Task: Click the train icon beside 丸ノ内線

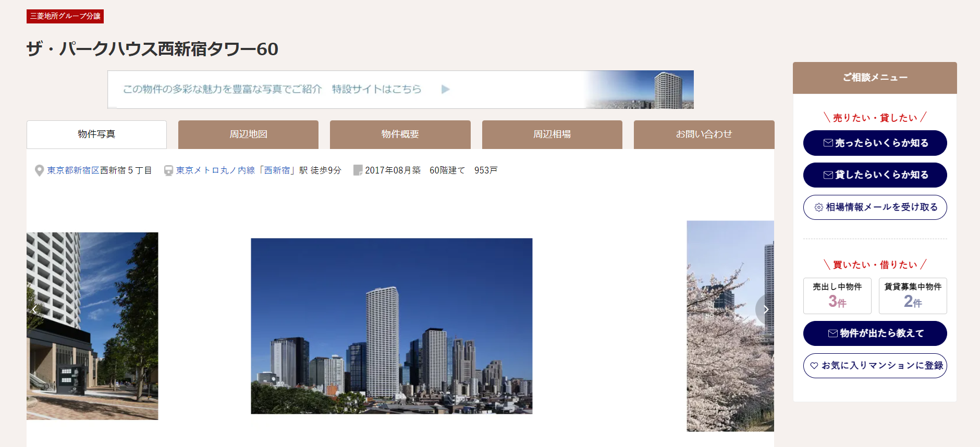Action: tap(168, 170)
